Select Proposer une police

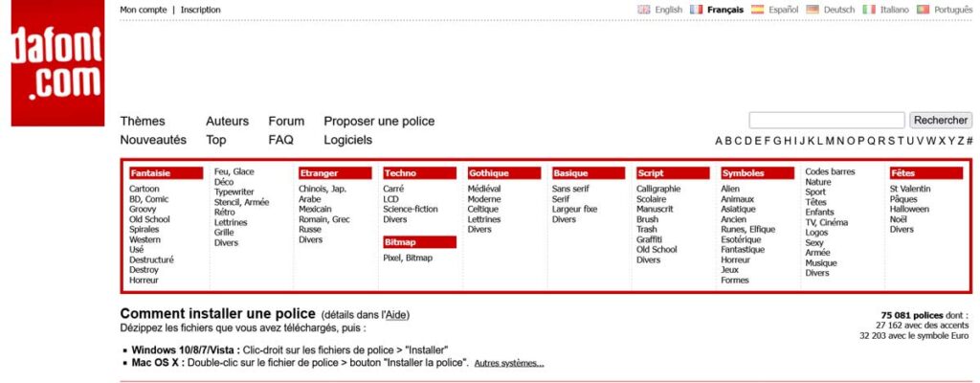coord(379,121)
